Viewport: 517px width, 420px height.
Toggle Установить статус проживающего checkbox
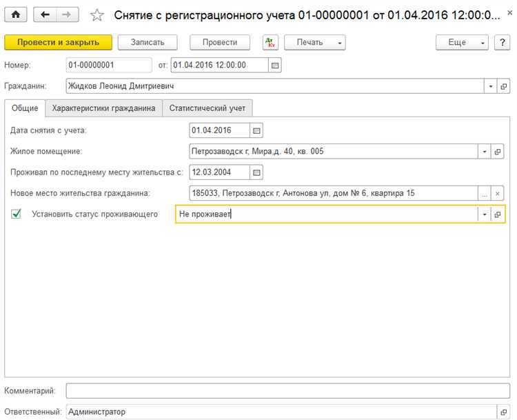(x=16, y=214)
